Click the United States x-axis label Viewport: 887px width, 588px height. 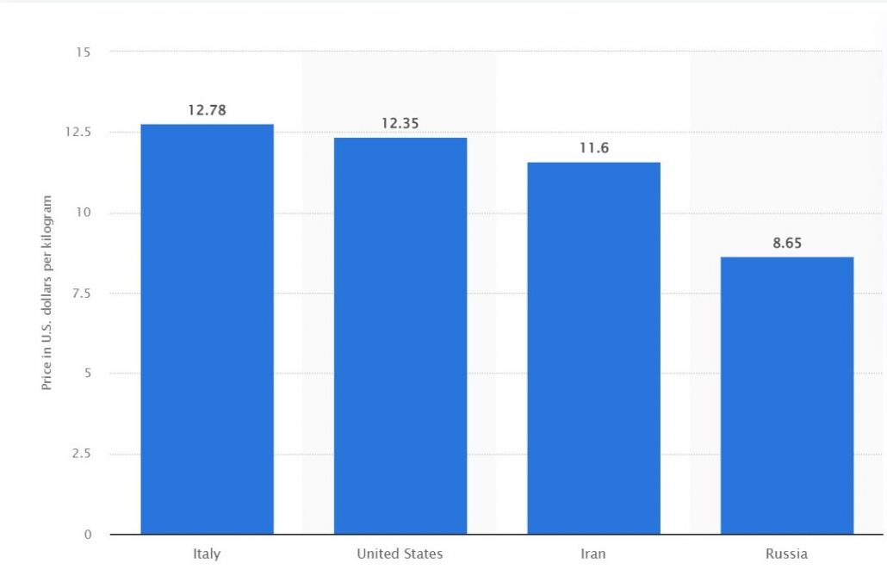click(400, 554)
